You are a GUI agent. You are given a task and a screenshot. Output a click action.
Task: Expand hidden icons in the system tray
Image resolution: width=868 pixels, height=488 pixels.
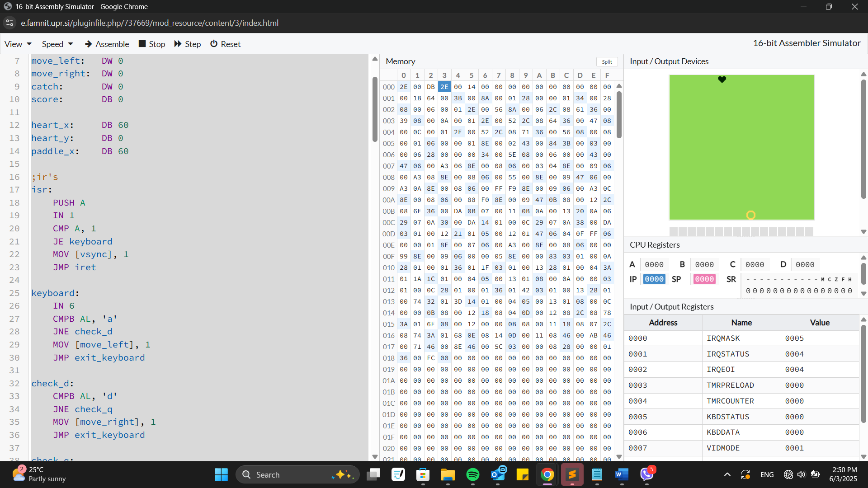[727, 474]
